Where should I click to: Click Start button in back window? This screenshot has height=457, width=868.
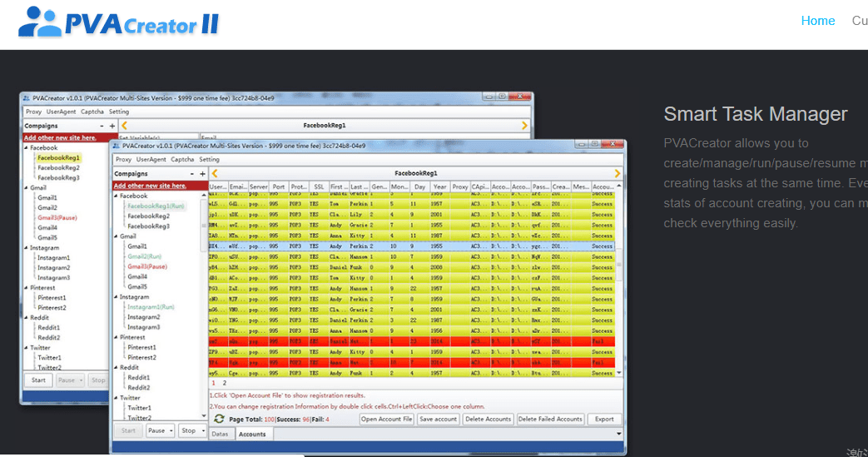(38, 380)
